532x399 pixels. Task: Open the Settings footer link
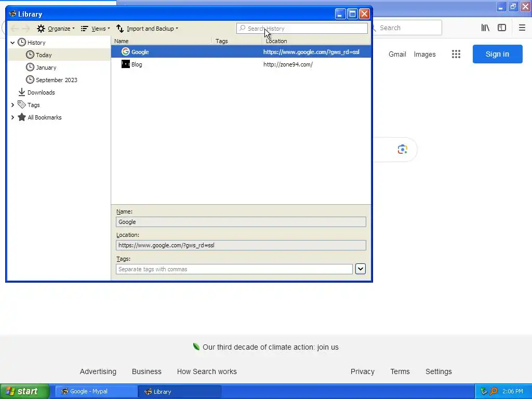coord(438,371)
